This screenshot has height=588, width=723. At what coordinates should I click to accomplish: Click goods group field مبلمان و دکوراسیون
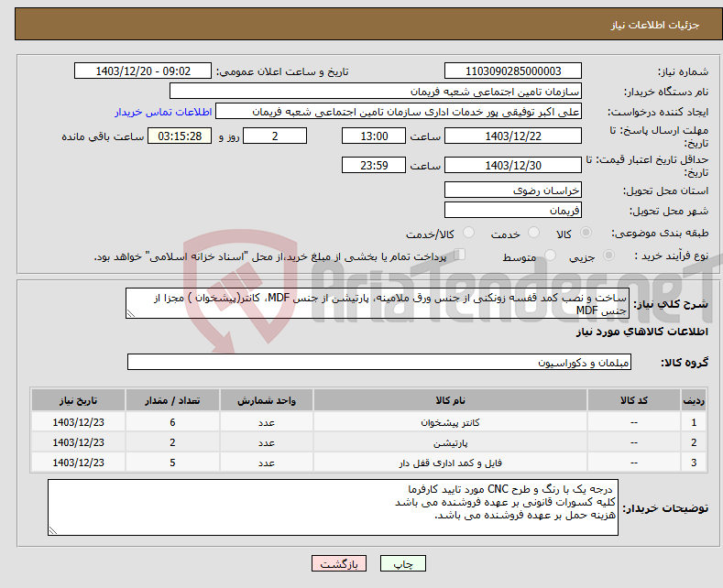(x=379, y=362)
